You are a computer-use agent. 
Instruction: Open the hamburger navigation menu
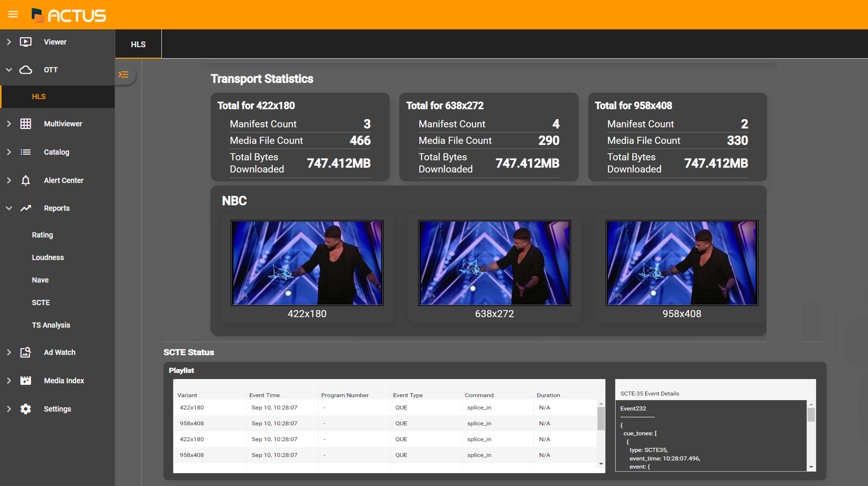[13, 14]
